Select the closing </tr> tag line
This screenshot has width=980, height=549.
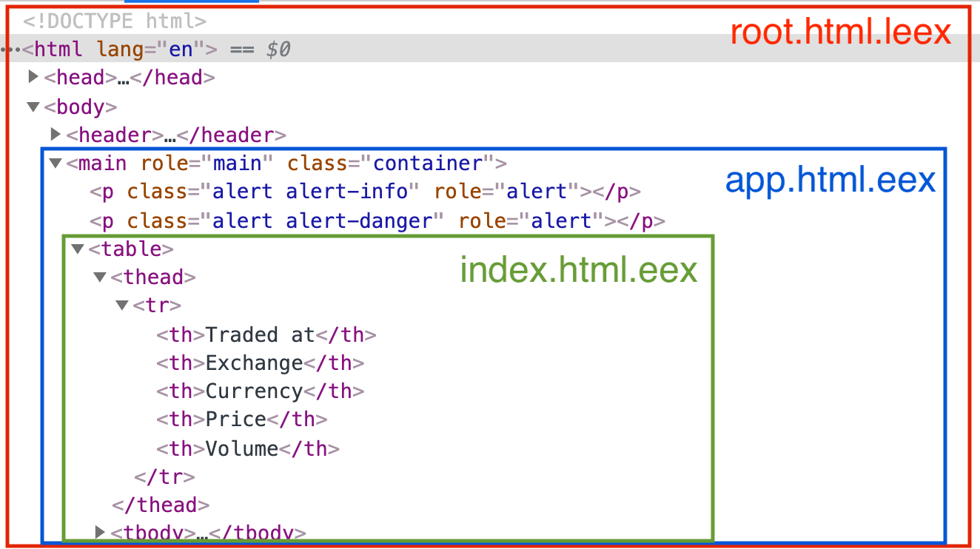click(164, 476)
